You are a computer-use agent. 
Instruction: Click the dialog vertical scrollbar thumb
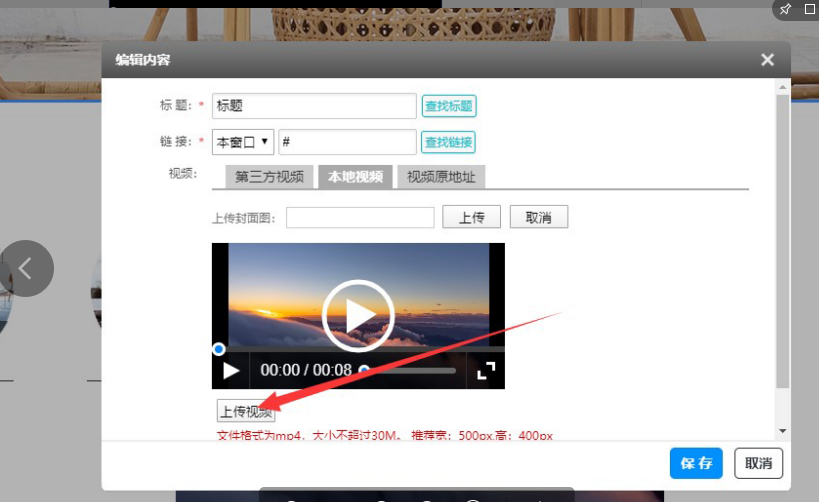[782, 241]
